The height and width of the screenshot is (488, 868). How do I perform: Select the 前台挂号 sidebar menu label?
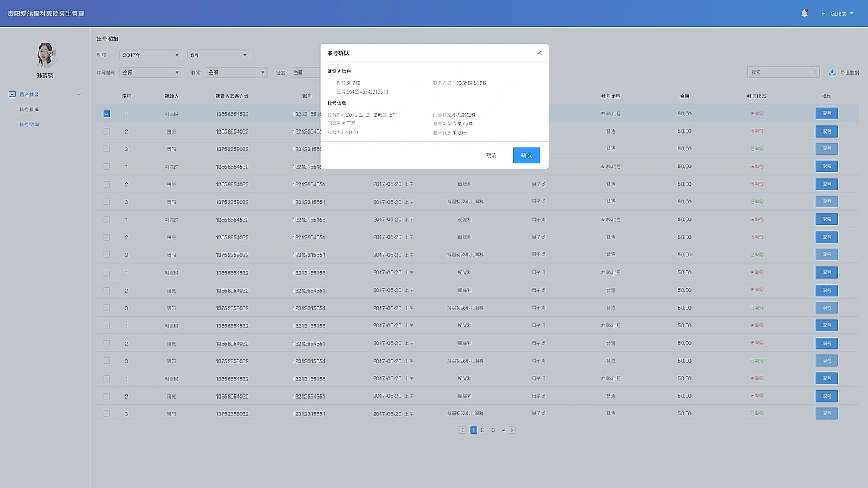tap(29, 94)
